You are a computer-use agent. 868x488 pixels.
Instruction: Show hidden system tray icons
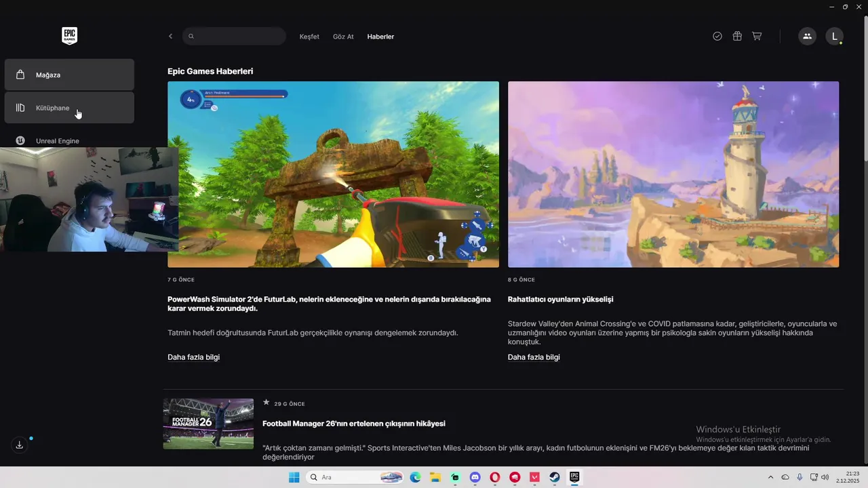tap(770, 477)
